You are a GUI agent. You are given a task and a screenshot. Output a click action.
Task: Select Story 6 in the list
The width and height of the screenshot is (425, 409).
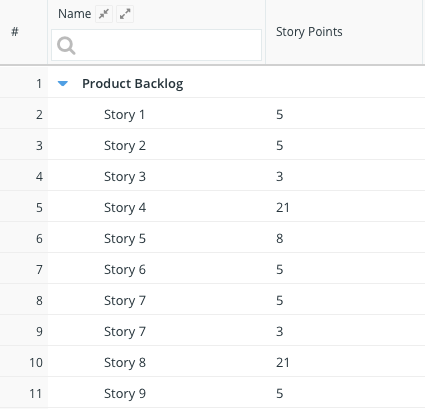(x=125, y=269)
